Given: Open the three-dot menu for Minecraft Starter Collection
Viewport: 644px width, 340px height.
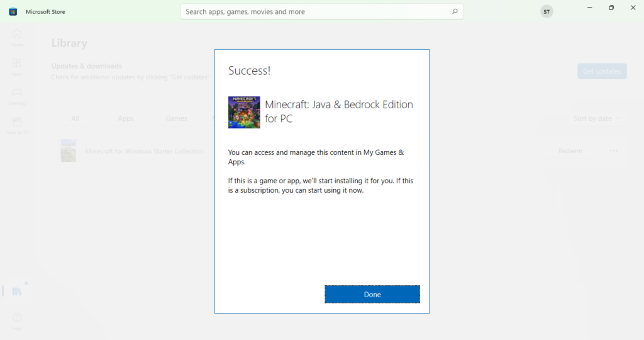Looking at the screenshot, I should click(x=614, y=151).
